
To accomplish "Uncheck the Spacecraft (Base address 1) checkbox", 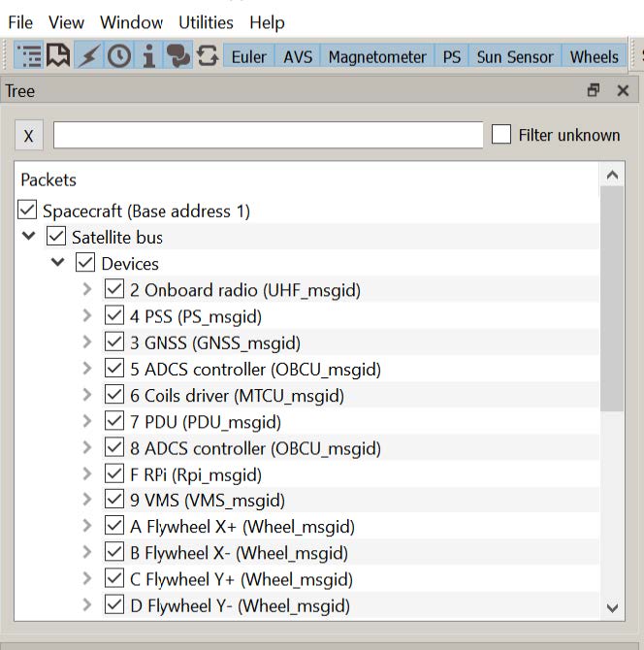I will 27,211.
